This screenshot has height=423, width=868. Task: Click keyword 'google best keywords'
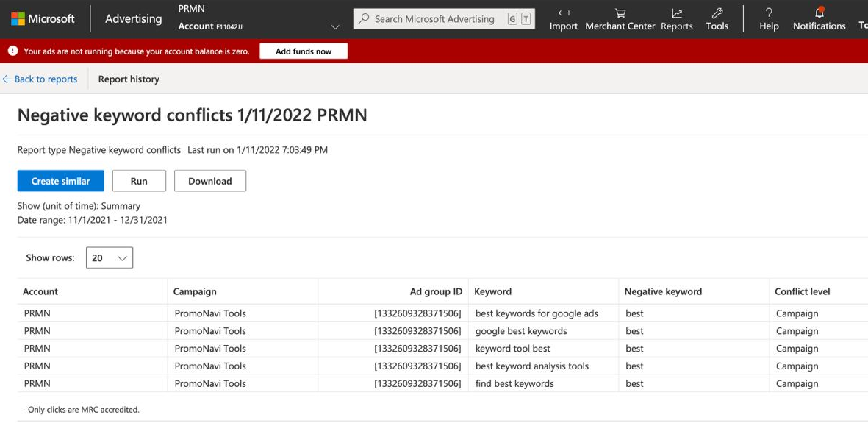tap(521, 331)
